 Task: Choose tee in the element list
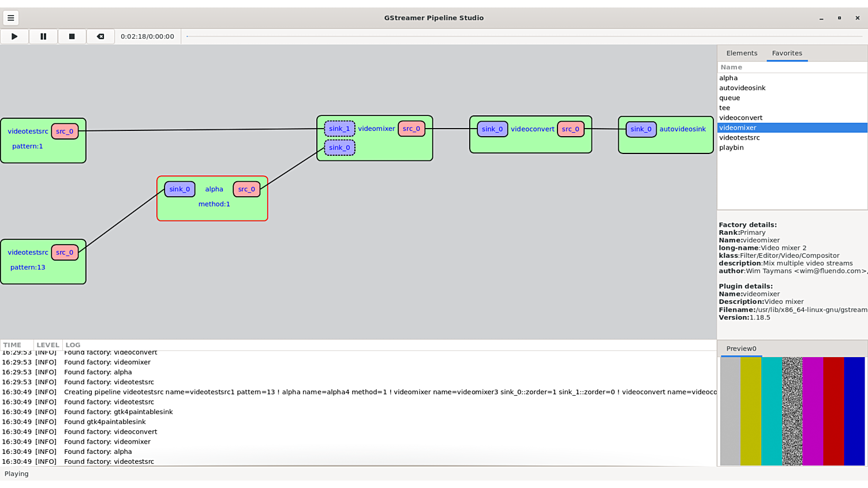(x=724, y=107)
